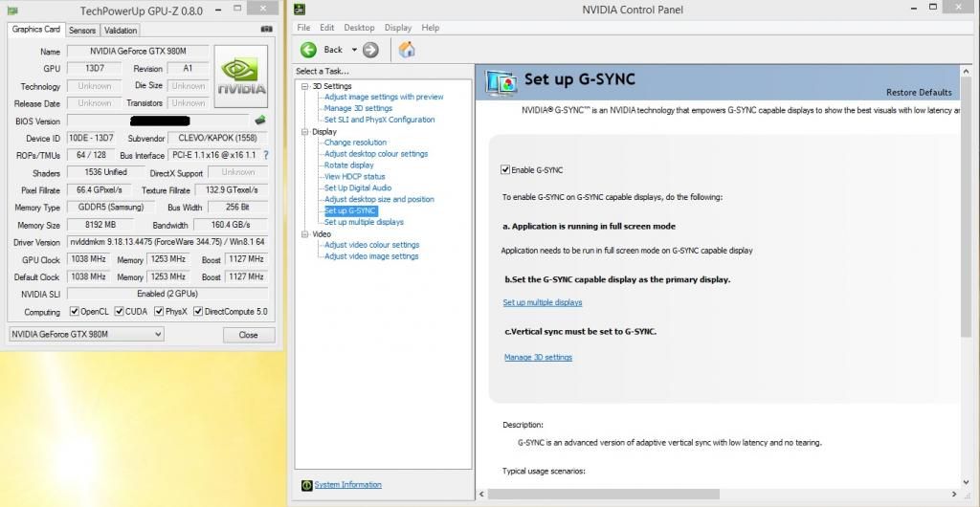Click the scroll right arrow at bottom
This screenshot has height=507, width=980.
coord(954,494)
